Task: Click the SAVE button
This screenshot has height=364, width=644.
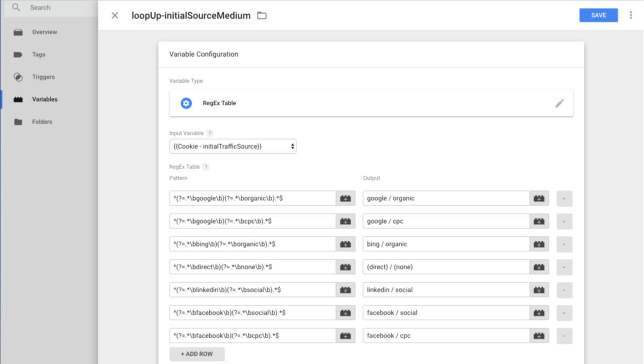Action: click(x=598, y=15)
